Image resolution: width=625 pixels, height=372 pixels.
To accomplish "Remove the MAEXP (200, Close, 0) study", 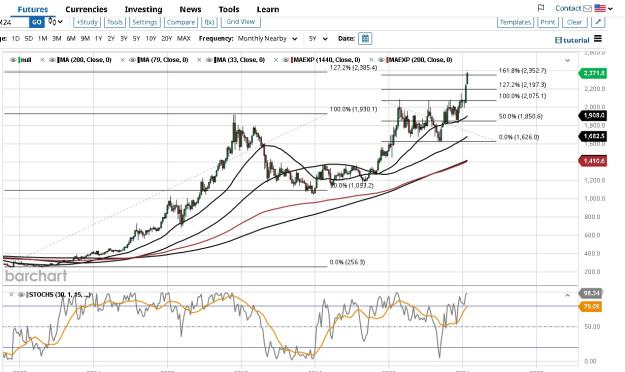I will (371, 60).
